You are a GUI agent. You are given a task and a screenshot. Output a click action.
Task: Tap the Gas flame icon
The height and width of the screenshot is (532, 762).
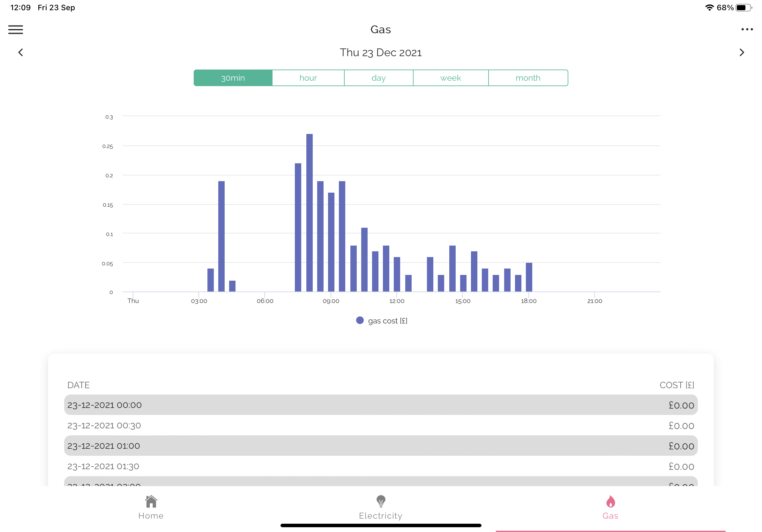610,501
